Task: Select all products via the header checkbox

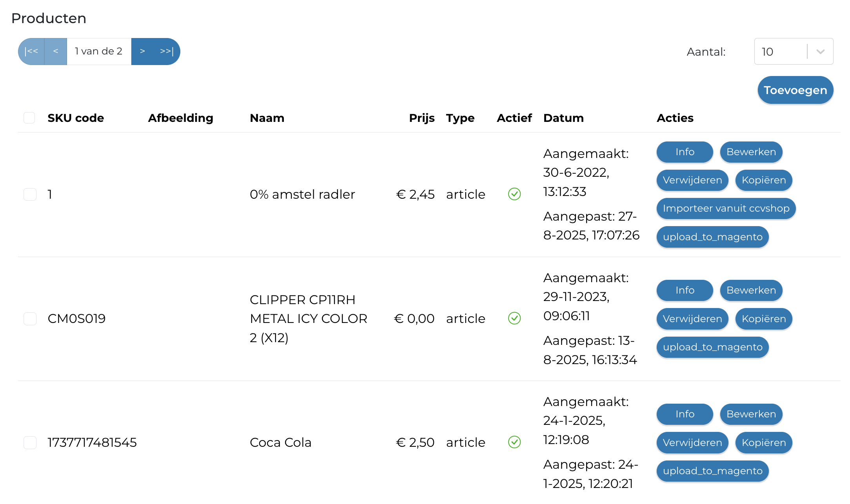Action: (29, 117)
